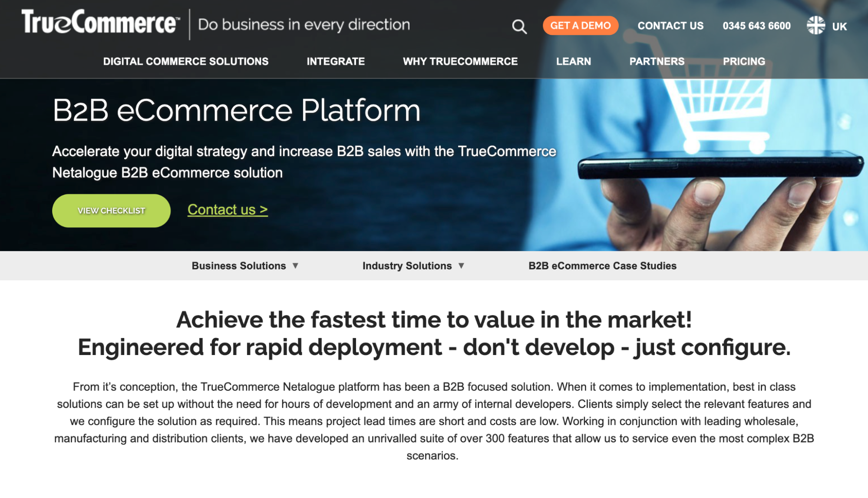This screenshot has height=498, width=868.
Task: Enable demo request form via GET A DEMO
Action: click(x=581, y=25)
